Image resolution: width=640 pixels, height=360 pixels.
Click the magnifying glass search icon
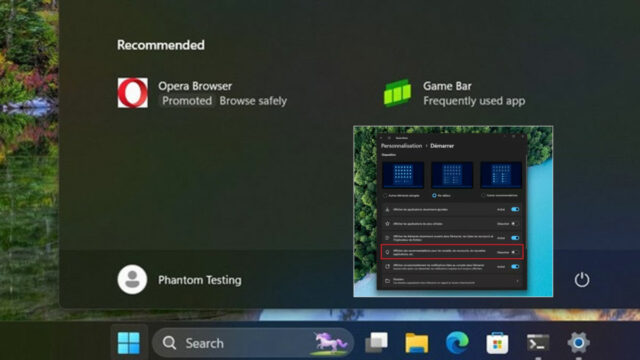(x=169, y=343)
